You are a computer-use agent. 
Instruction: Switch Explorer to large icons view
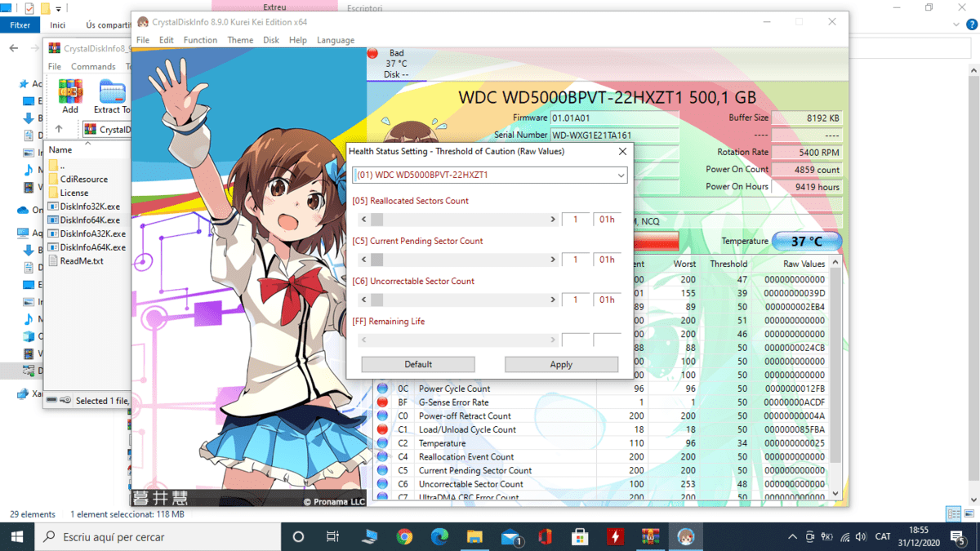coord(969,514)
